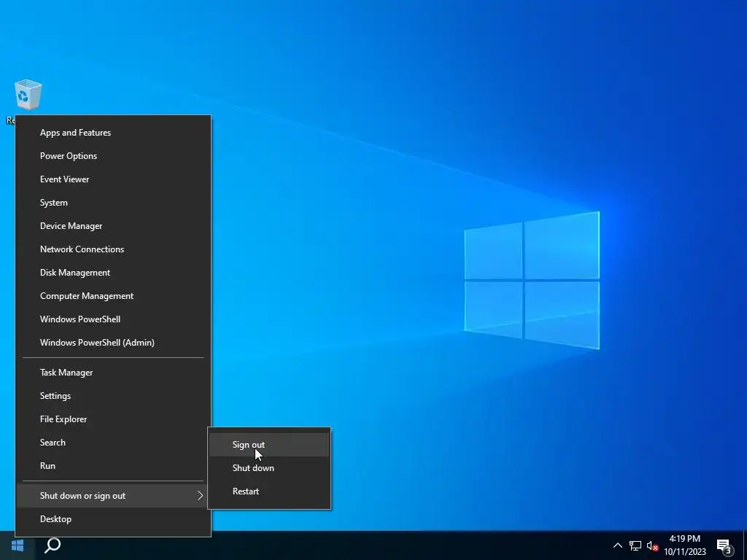Launch File Explorer
Screen dimensions: 747x560
(113, 419)
